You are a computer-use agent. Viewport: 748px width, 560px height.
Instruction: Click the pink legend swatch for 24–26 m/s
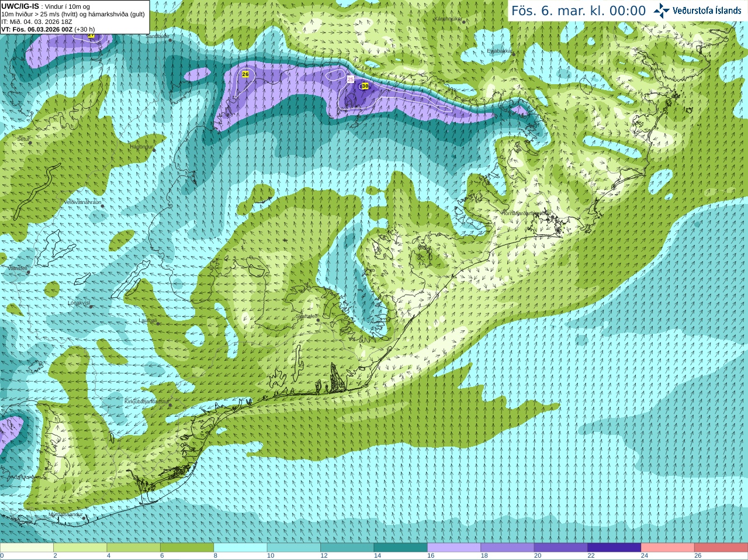[x=668, y=548]
